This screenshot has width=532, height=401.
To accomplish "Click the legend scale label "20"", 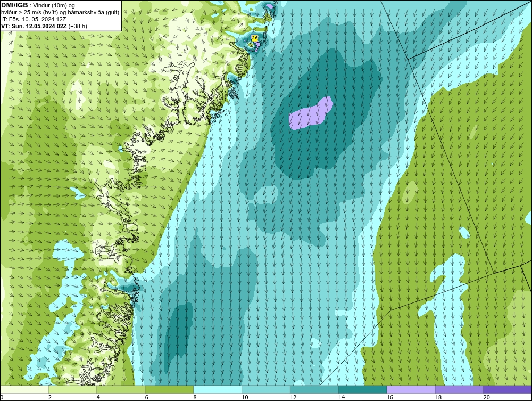I will 487,397.
